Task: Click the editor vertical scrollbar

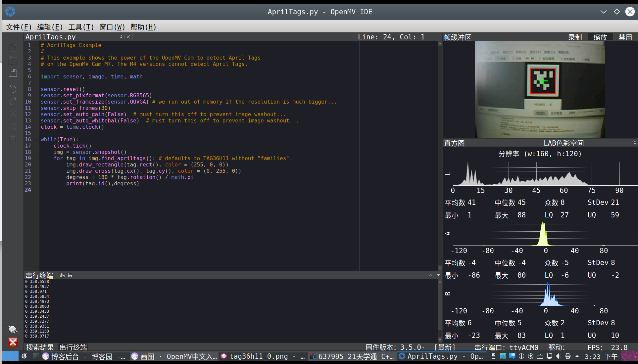Action: coord(439,149)
